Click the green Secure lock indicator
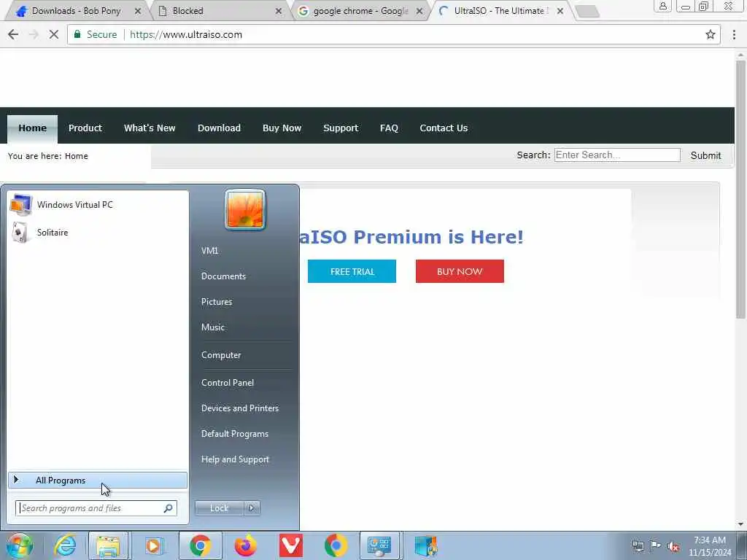The height and width of the screenshot is (560, 747). pyautogui.click(x=95, y=34)
